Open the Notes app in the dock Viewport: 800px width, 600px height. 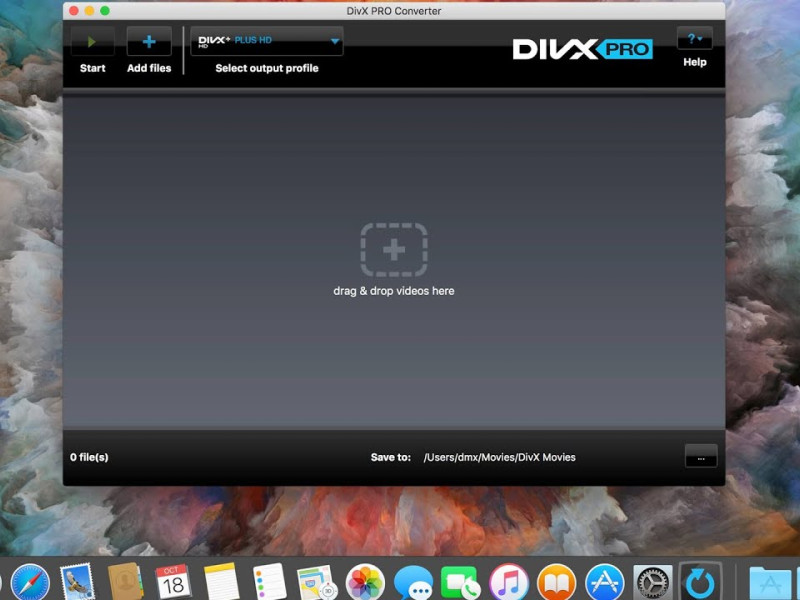tap(221, 583)
